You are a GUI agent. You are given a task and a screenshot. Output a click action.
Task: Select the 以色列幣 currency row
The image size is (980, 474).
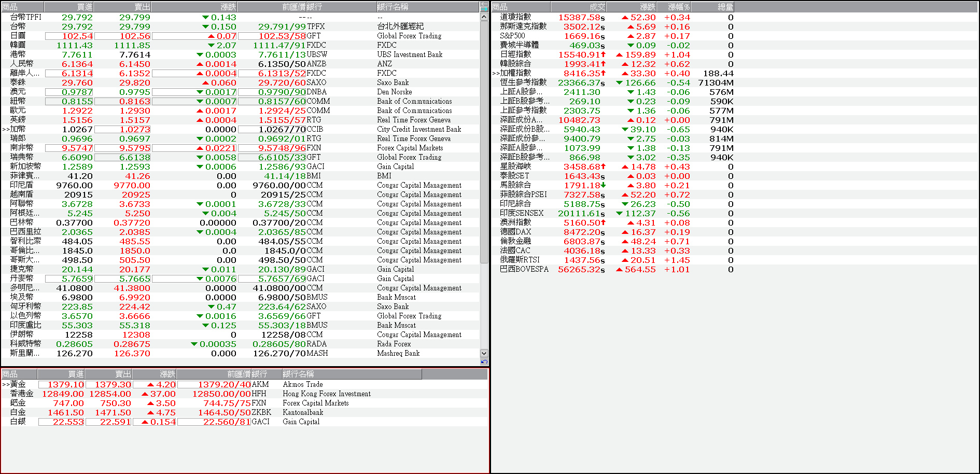(240, 316)
